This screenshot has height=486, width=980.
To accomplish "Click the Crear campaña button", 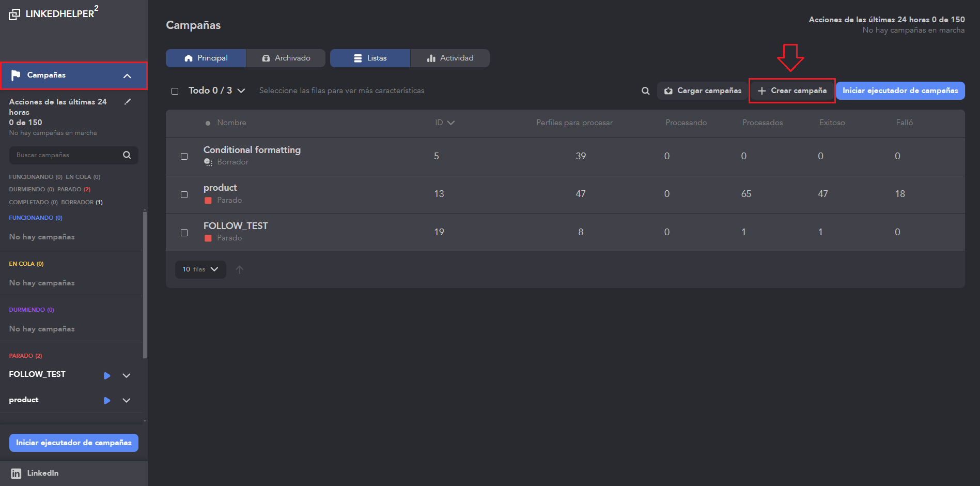I will [792, 90].
